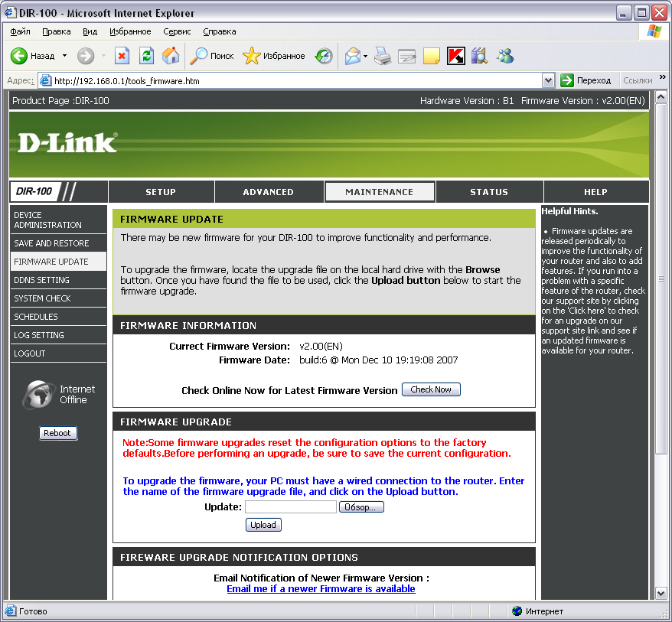Click the vertical scrollbar down arrow
Screen dimensions: 672x622
(x=661, y=594)
